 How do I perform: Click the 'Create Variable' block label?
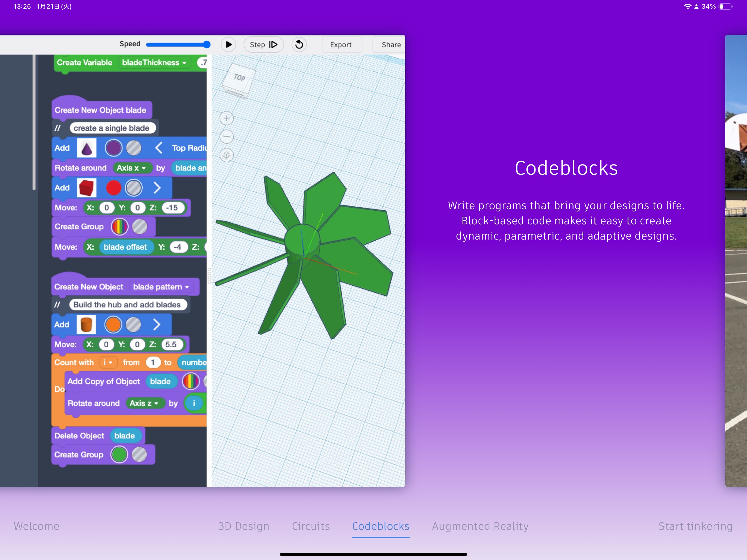[x=84, y=62]
